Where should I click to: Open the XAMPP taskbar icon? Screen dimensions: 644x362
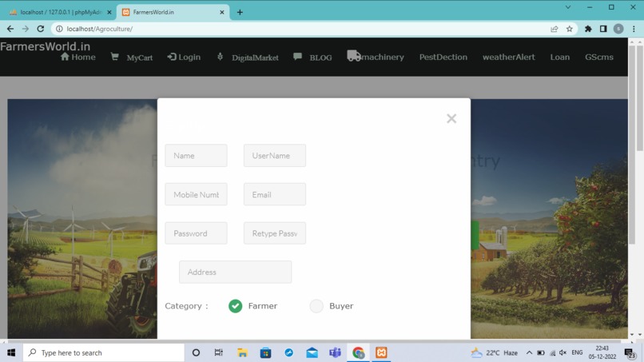(382, 352)
